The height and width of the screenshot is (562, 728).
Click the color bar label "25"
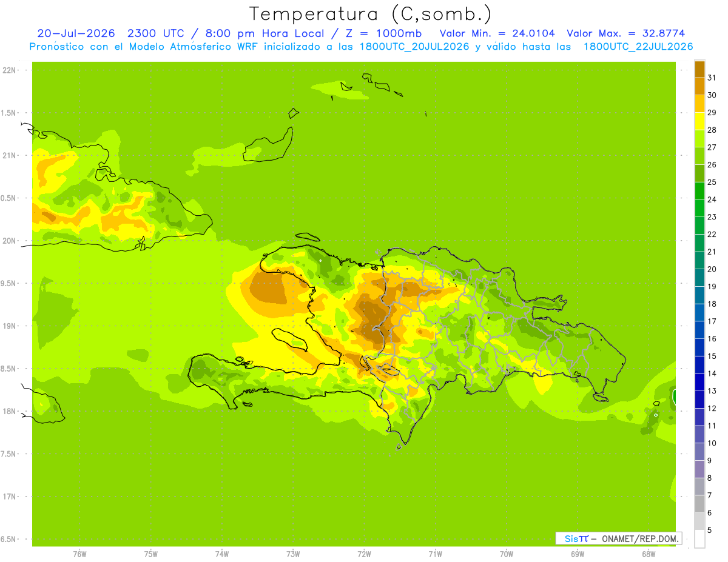coord(712,182)
